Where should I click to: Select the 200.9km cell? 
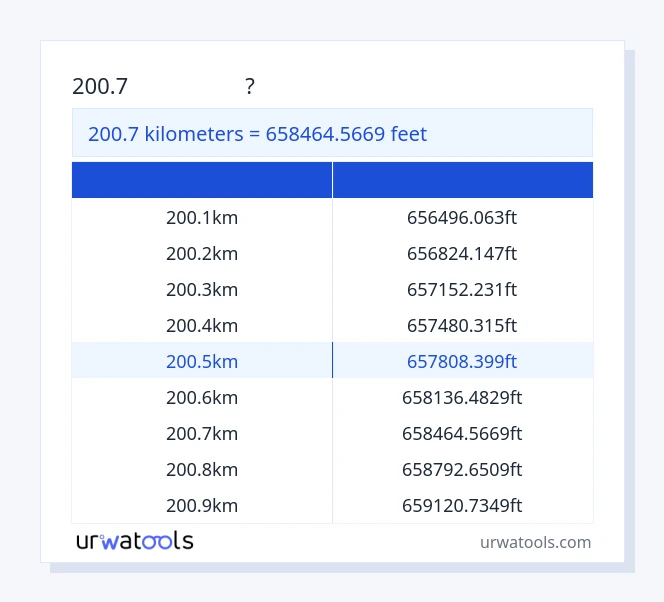[x=202, y=505]
